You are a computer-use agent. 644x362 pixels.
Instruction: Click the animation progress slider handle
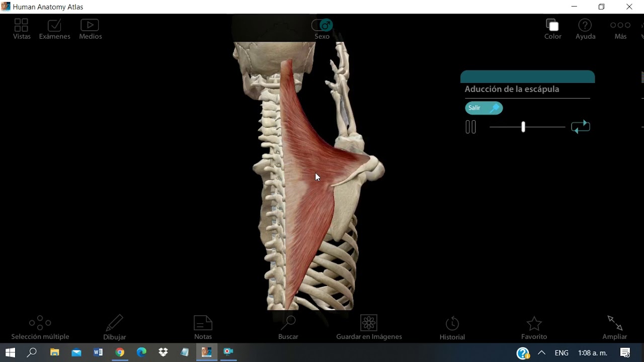tap(523, 127)
